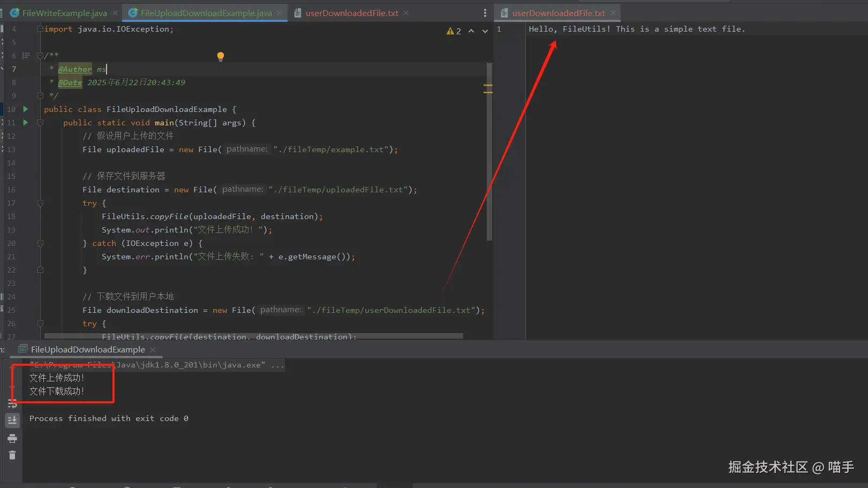The image size is (868, 488).
Task: Close right split userDownloadedFile.txt tab
Action: (x=613, y=13)
